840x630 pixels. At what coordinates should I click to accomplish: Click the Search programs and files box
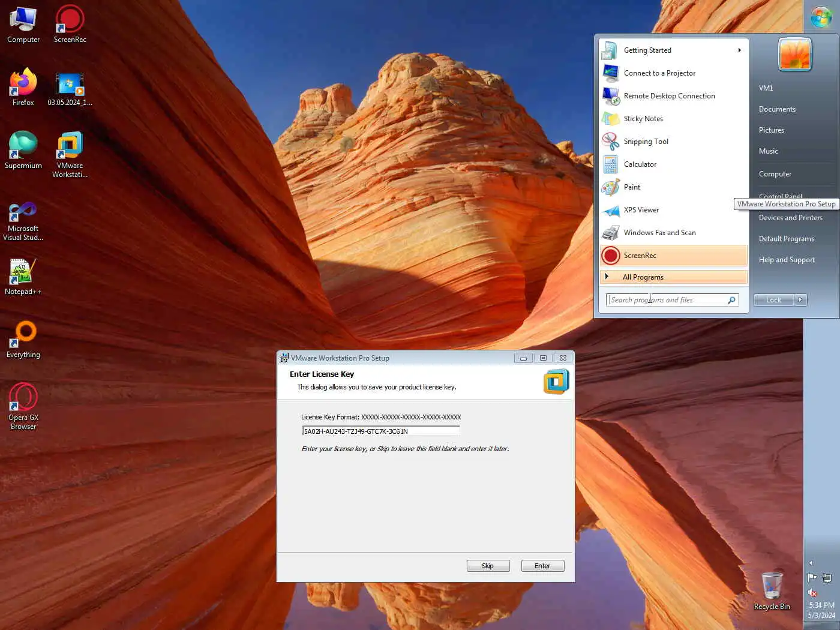click(x=672, y=300)
